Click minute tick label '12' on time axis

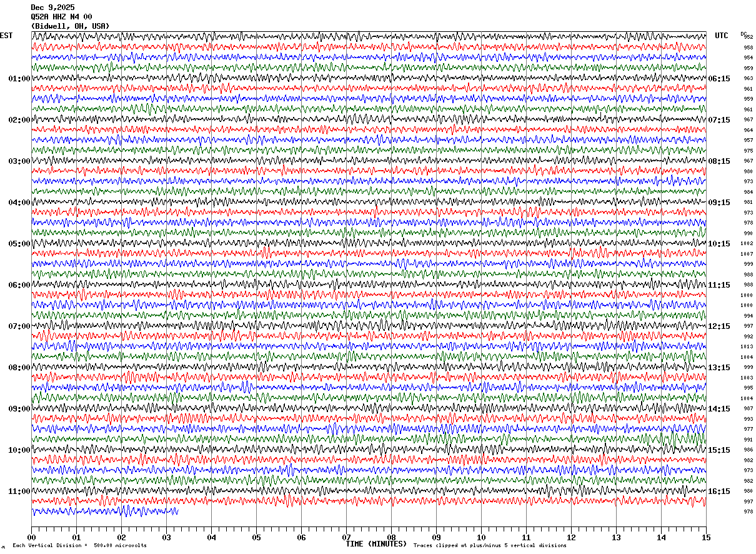pyautogui.click(x=571, y=537)
